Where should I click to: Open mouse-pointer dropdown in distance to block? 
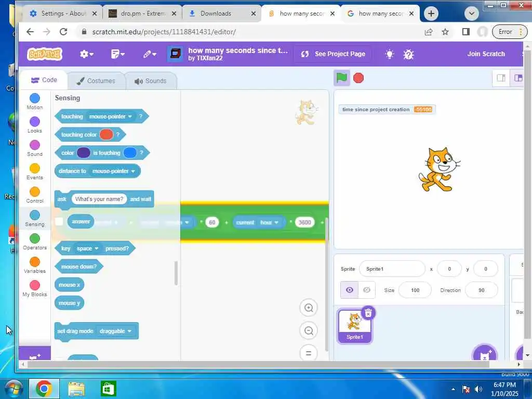click(114, 171)
